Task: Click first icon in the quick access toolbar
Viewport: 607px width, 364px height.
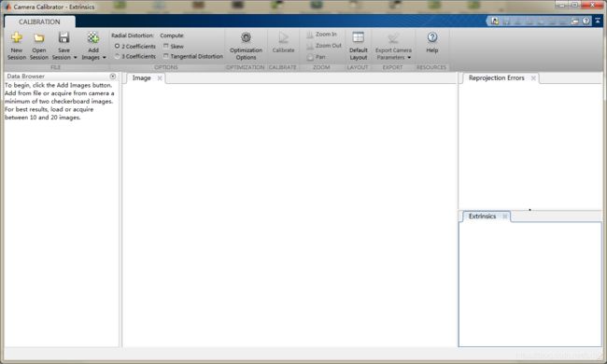Action: tap(495, 21)
